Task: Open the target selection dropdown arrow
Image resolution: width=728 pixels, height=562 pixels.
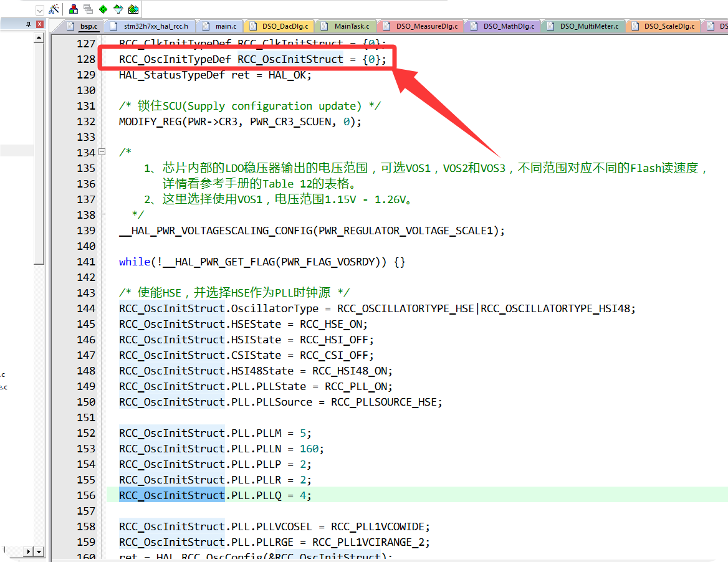Action: click(39, 10)
